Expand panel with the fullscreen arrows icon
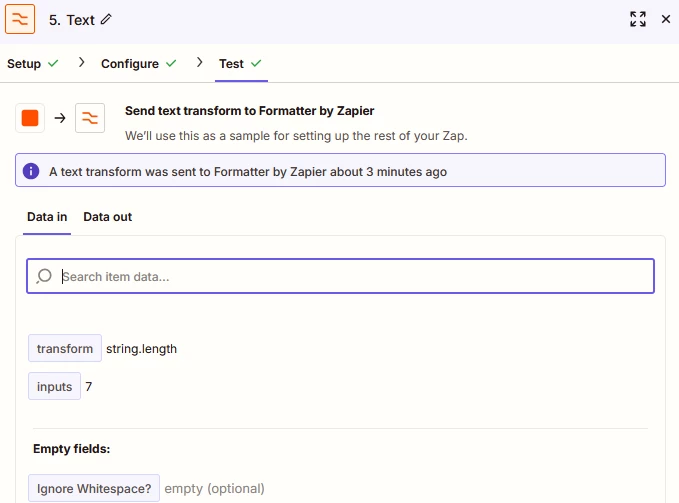The width and height of the screenshot is (679, 503). click(638, 19)
